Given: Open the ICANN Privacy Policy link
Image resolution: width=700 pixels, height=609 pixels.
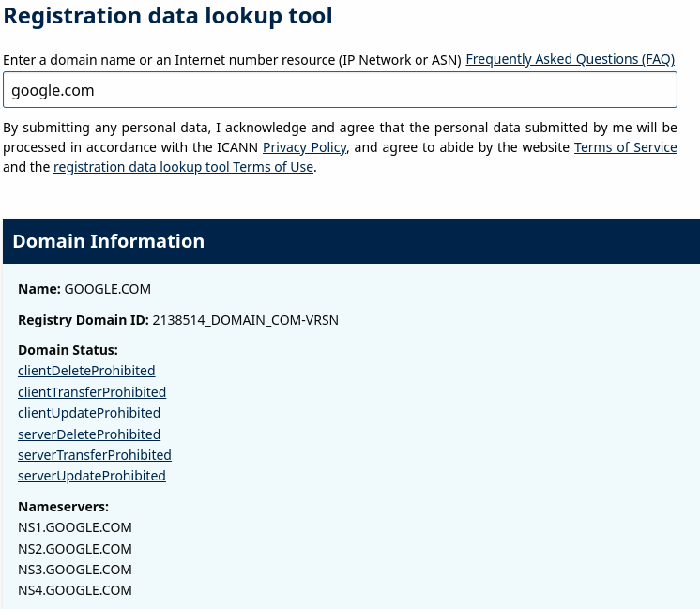Looking at the screenshot, I should [x=305, y=147].
